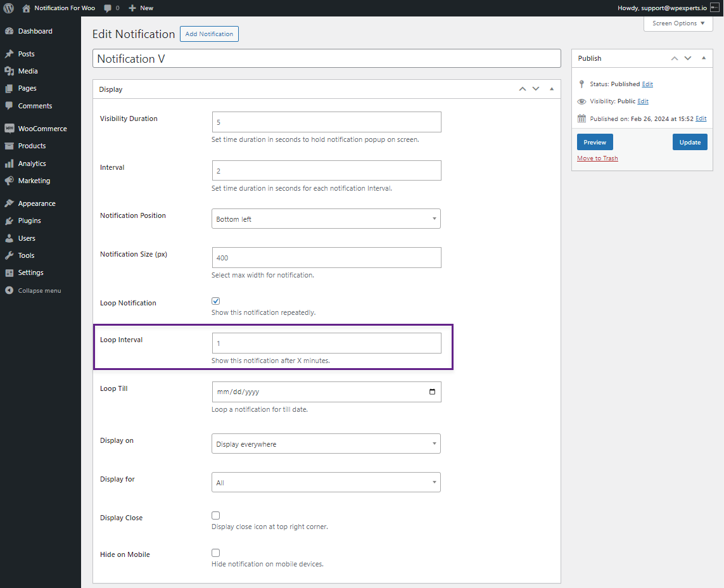Focus the Notification V title field
This screenshot has width=724, height=588.
[x=327, y=59]
